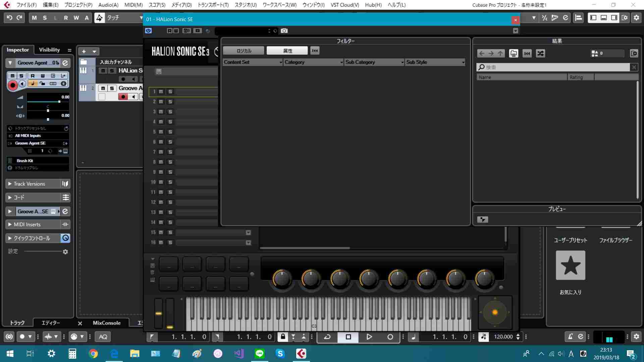Click the filter reset icon next to 属性
Viewport: 644px width, 362px height.
coord(315,51)
